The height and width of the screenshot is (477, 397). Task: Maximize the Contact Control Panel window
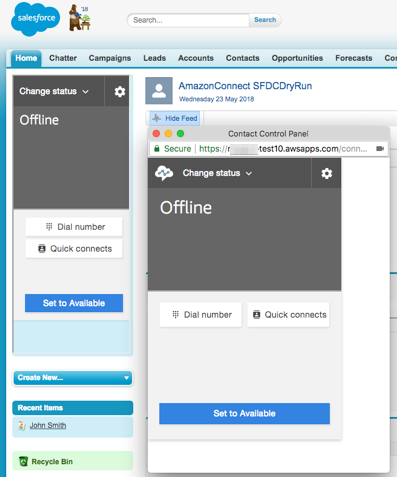pyautogui.click(x=180, y=134)
